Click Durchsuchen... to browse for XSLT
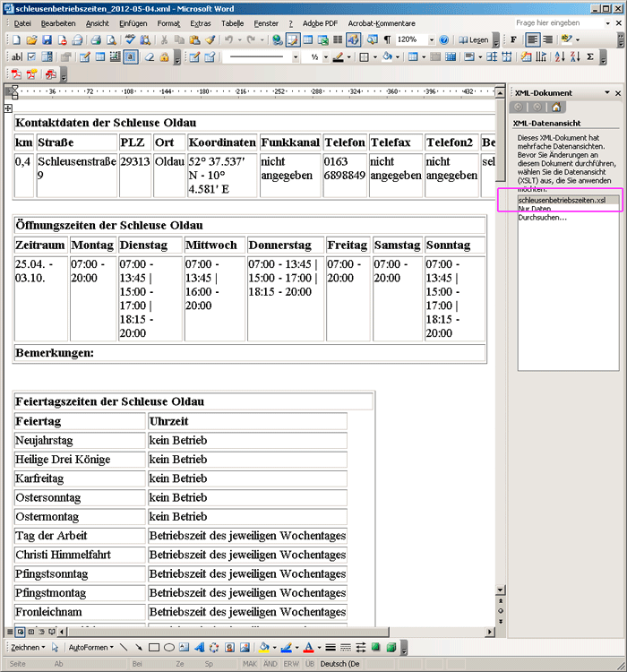The width and height of the screenshot is (627, 672). point(542,218)
